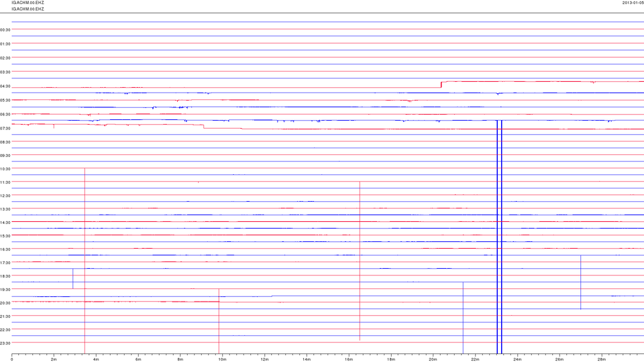644x362 pixels.
Task: Click the topmost IGACHM.00.EHZ header label
Action: 28,3
